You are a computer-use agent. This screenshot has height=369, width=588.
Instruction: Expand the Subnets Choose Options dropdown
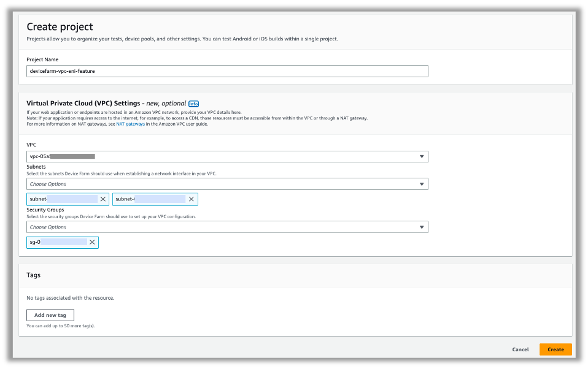[184, 183]
